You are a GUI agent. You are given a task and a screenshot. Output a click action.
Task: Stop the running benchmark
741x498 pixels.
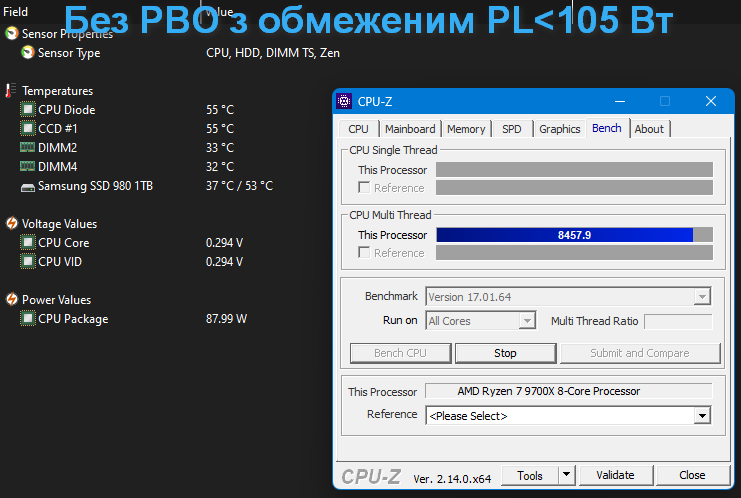(505, 353)
